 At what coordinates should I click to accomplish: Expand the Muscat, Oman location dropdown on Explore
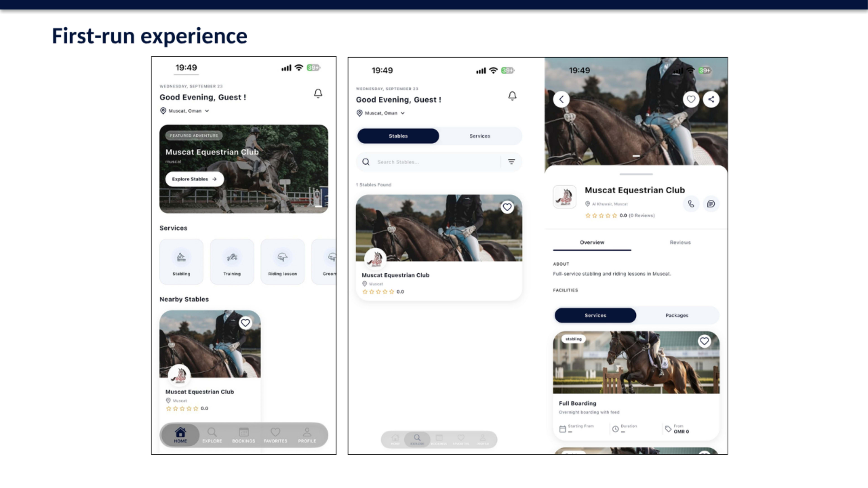[x=381, y=113]
